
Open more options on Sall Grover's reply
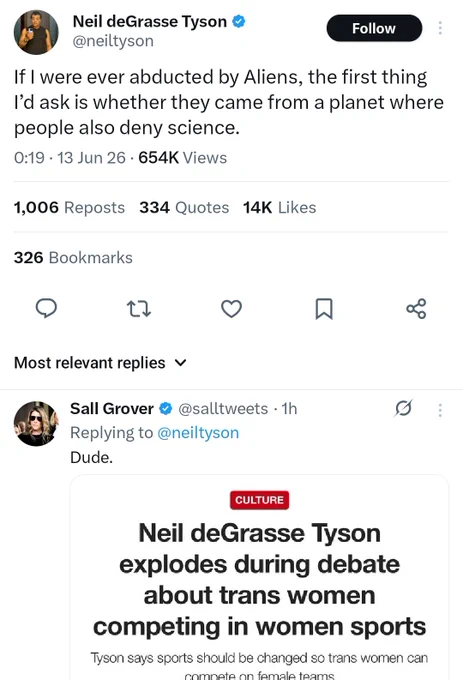click(440, 410)
